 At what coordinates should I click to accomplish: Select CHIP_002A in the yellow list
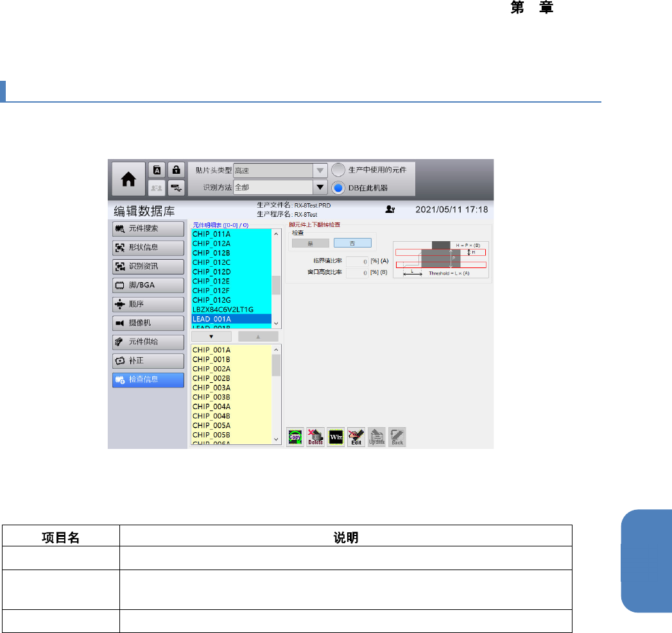point(232,369)
